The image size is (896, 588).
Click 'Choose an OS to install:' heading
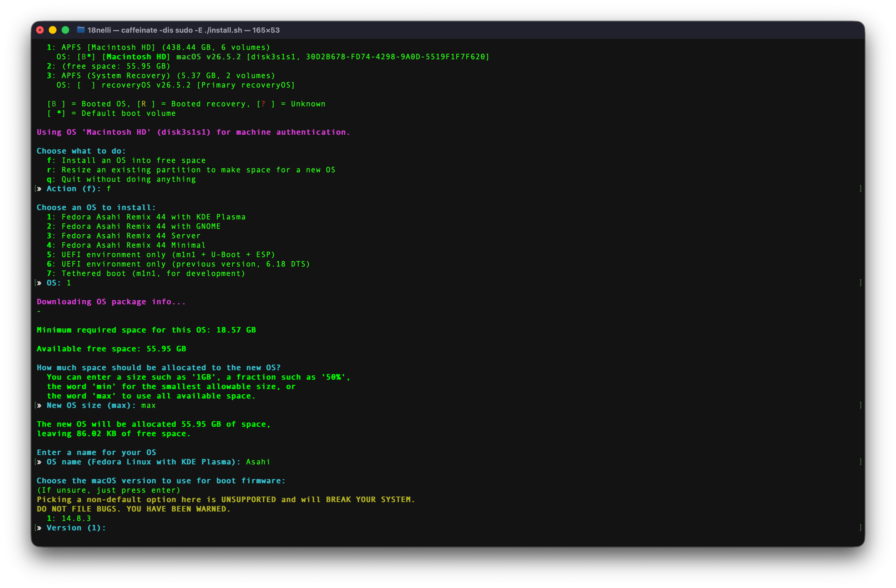coord(96,208)
